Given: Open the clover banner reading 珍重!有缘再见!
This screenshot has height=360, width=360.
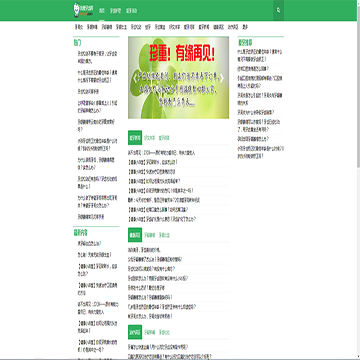Looking at the screenshot, I should [x=178, y=77].
